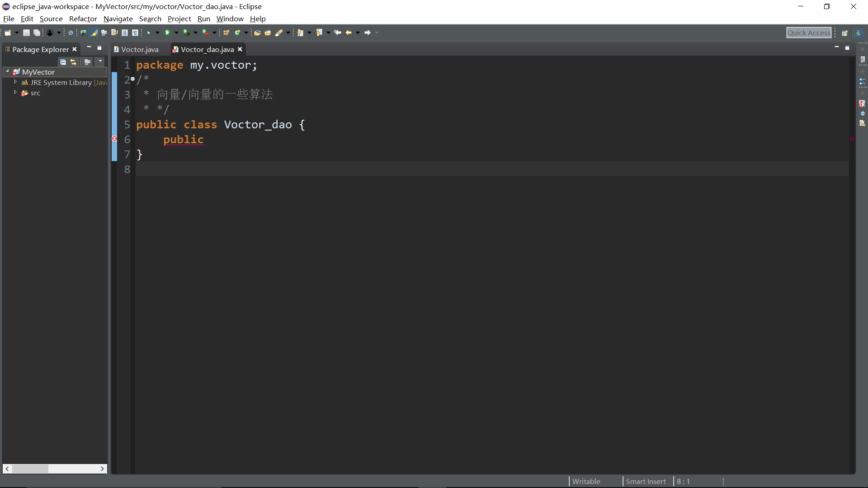Image resolution: width=868 pixels, height=488 pixels.
Task: Click the Open Type toolbar icon
Action: pyautogui.click(x=257, y=33)
